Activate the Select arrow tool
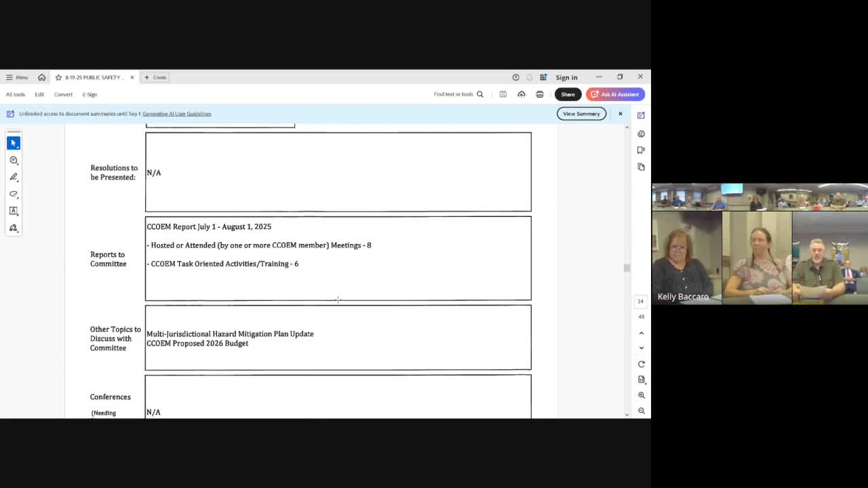Screen dimensions: 868x488 [14, 143]
